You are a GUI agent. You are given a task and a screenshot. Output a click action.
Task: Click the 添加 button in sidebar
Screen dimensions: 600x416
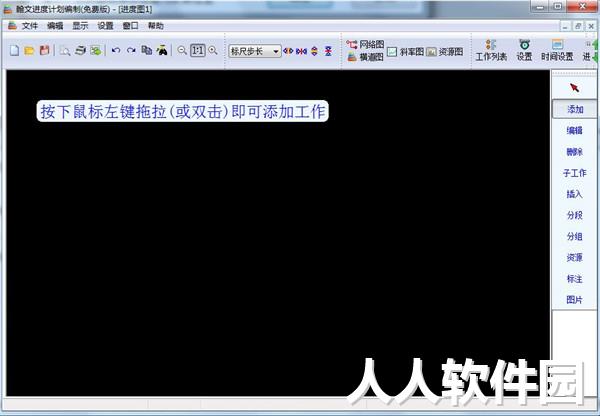click(575, 109)
